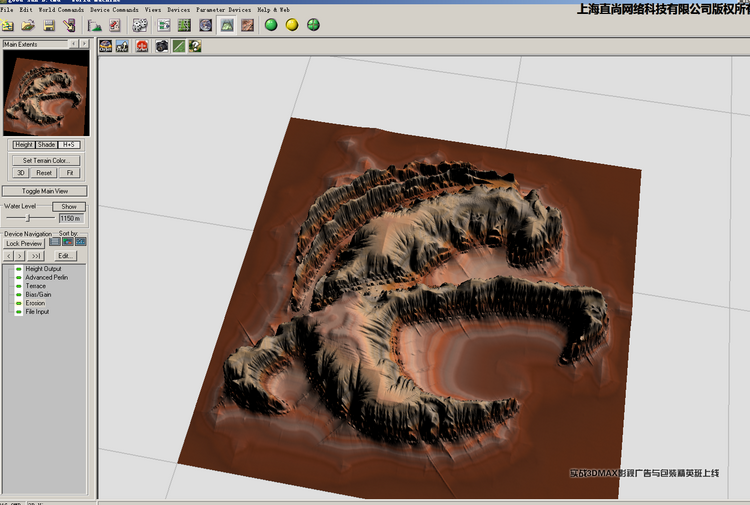Open the Main Extents selector field

35,44
